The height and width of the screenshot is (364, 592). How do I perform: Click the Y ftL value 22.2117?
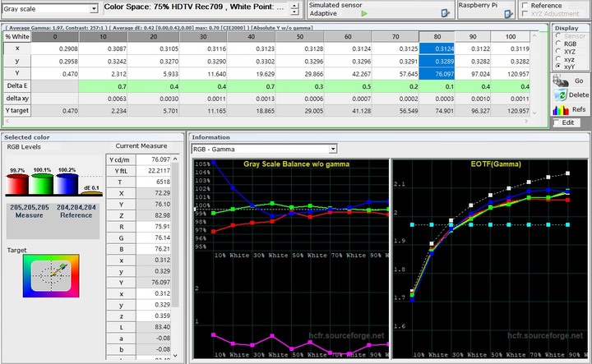click(x=153, y=171)
